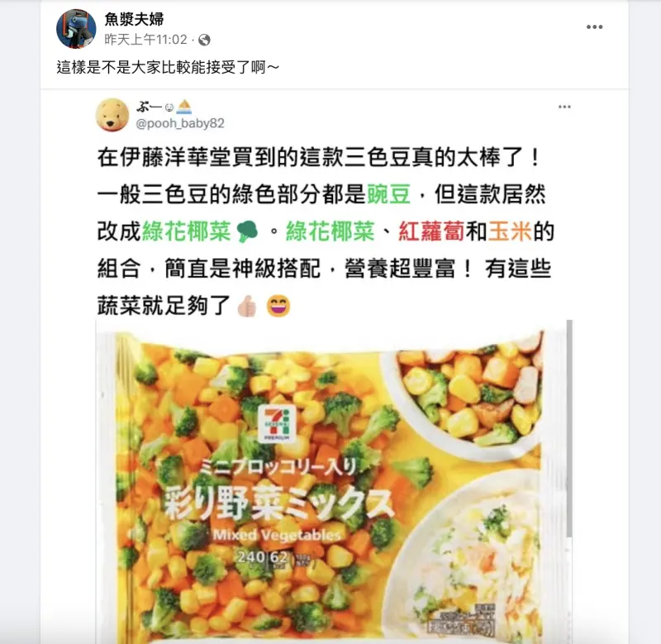Click the 彩り野菜ミックス title on package
This screenshot has width=661, height=644.
[x=278, y=504]
